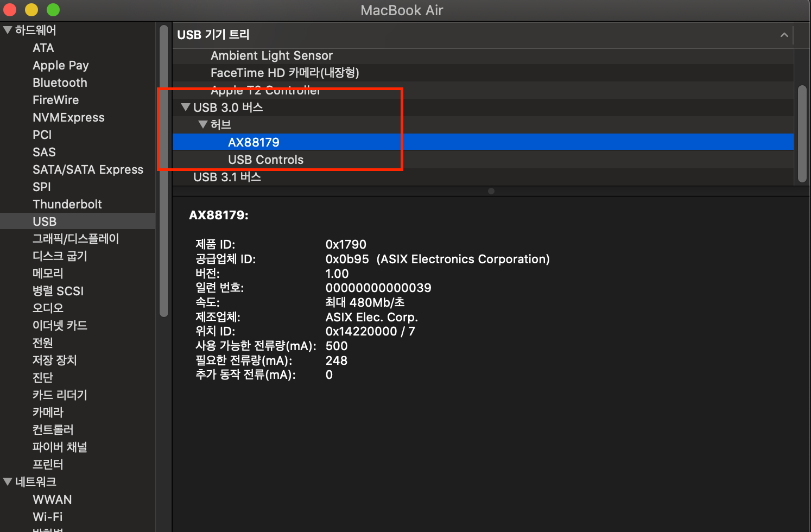This screenshot has width=811, height=532.
Task: Open 카메라 hardware info
Action: (x=48, y=413)
